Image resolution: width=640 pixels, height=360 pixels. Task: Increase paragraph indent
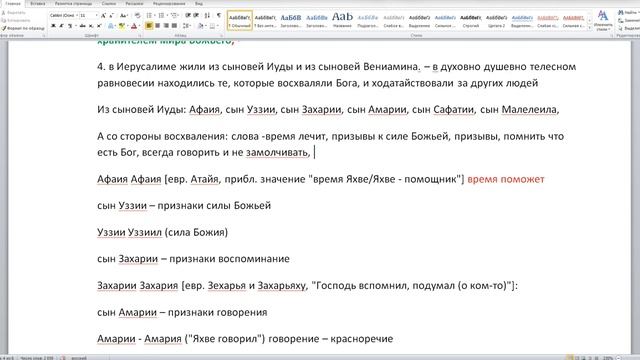coord(196,16)
